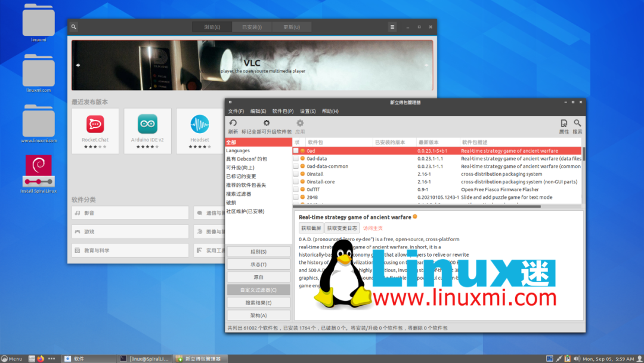Select the Languages filter in Synaptic sidebar
Viewport: 644px width, 363px height.
(x=258, y=150)
